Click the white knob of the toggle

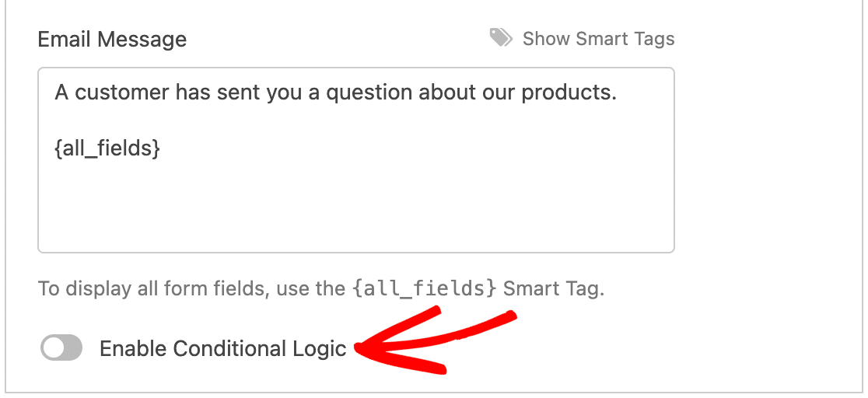53,349
